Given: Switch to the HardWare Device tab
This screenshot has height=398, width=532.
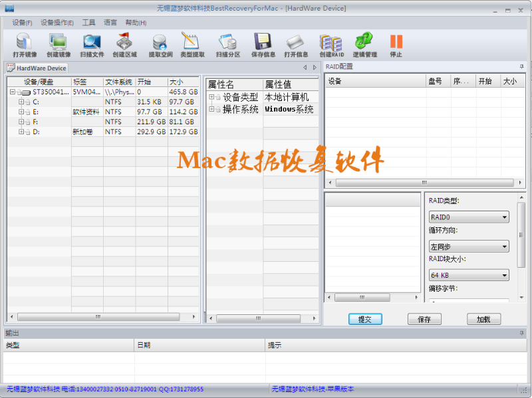Looking at the screenshot, I should [37, 68].
